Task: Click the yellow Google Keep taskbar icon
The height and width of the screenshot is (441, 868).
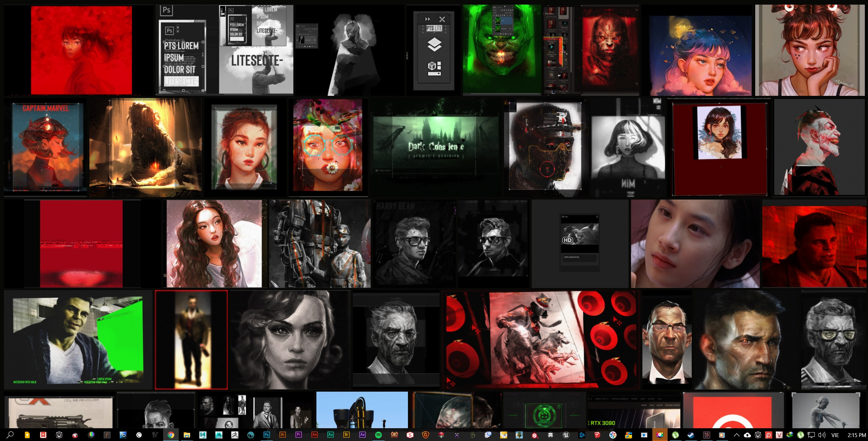Action: (27, 435)
